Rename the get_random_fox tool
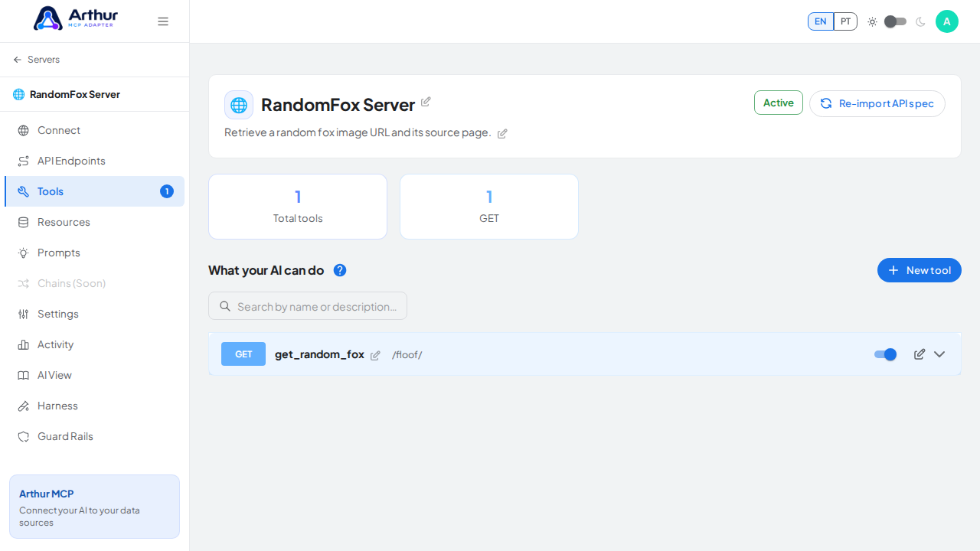Screen dimensions: 980x551 coord(375,355)
